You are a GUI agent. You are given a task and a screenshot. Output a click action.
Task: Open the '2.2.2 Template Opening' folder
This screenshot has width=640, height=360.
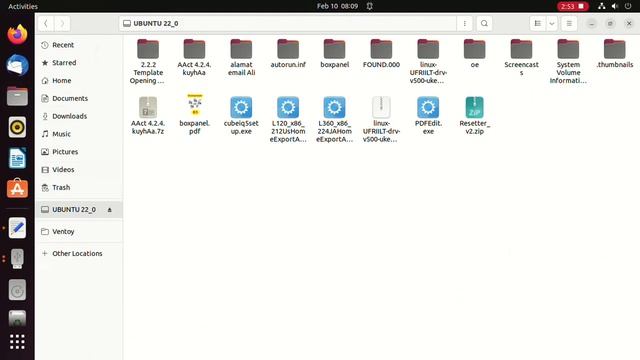(148, 61)
